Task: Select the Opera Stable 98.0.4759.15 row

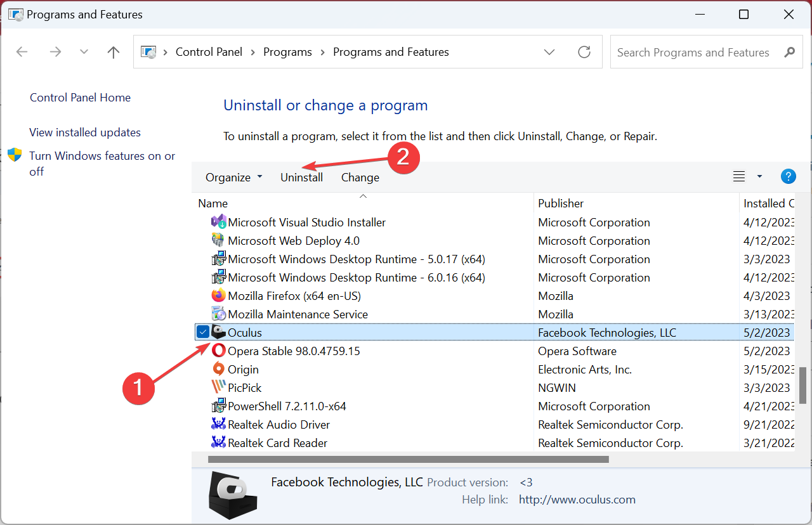Action: (x=494, y=351)
